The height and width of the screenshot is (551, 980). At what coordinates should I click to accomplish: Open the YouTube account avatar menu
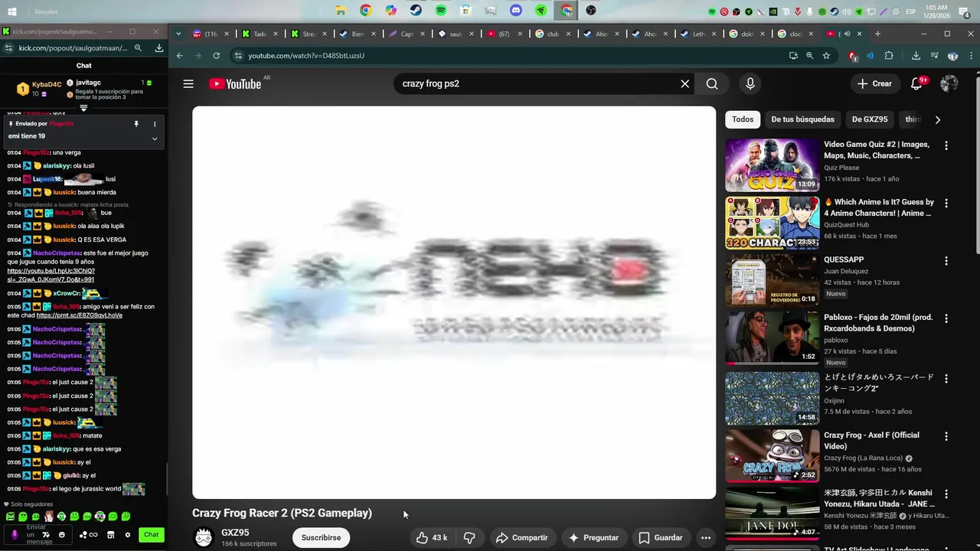point(949,84)
